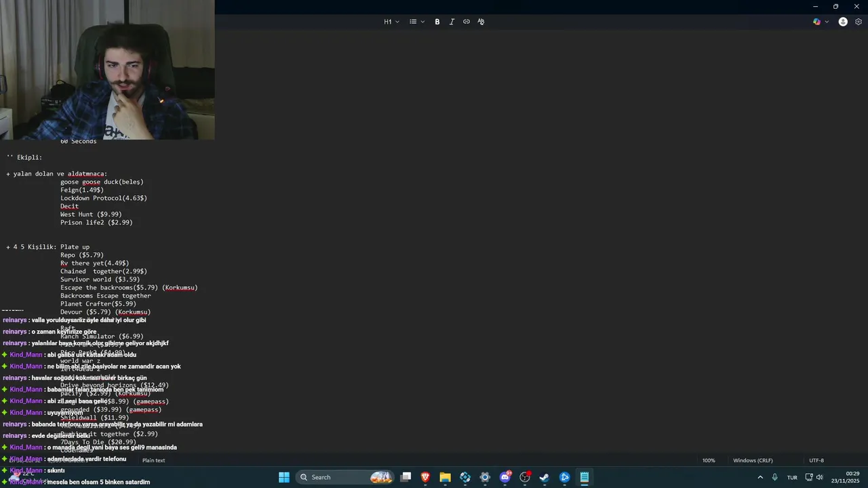
Task: Click the line "Ekipli:"
Action: click(30, 157)
